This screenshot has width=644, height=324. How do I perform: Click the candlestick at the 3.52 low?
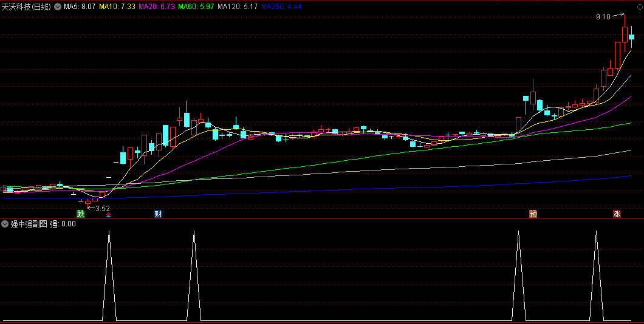(x=88, y=202)
